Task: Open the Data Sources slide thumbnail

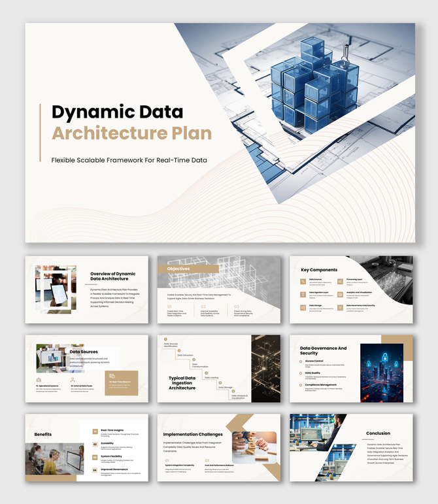Action: click(87, 369)
